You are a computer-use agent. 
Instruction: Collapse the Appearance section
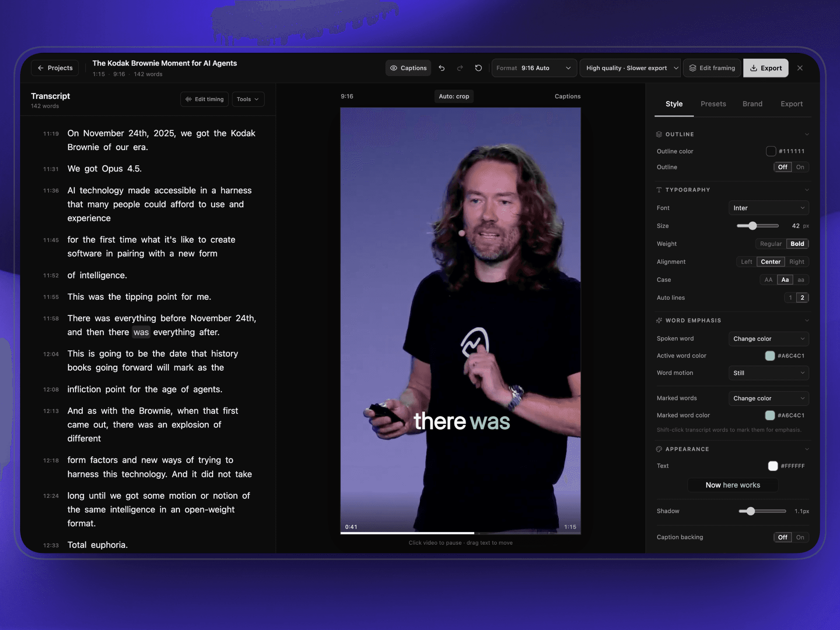tap(807, 449)
